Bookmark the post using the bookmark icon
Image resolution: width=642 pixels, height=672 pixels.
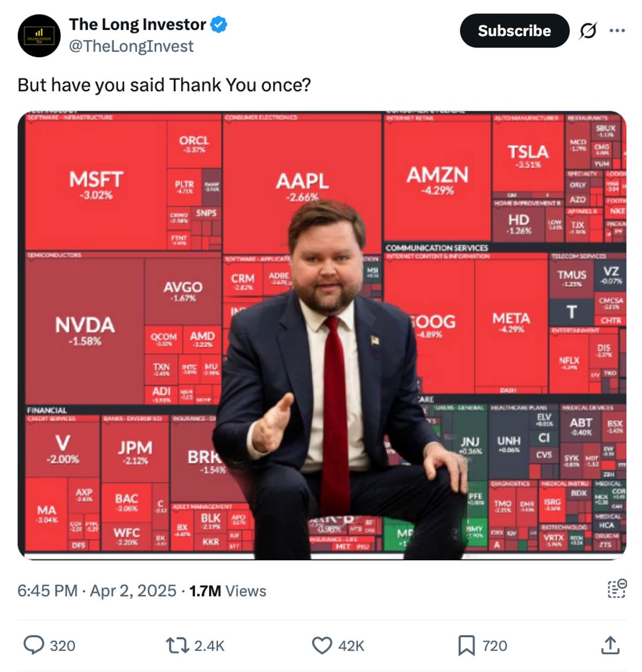467,646
